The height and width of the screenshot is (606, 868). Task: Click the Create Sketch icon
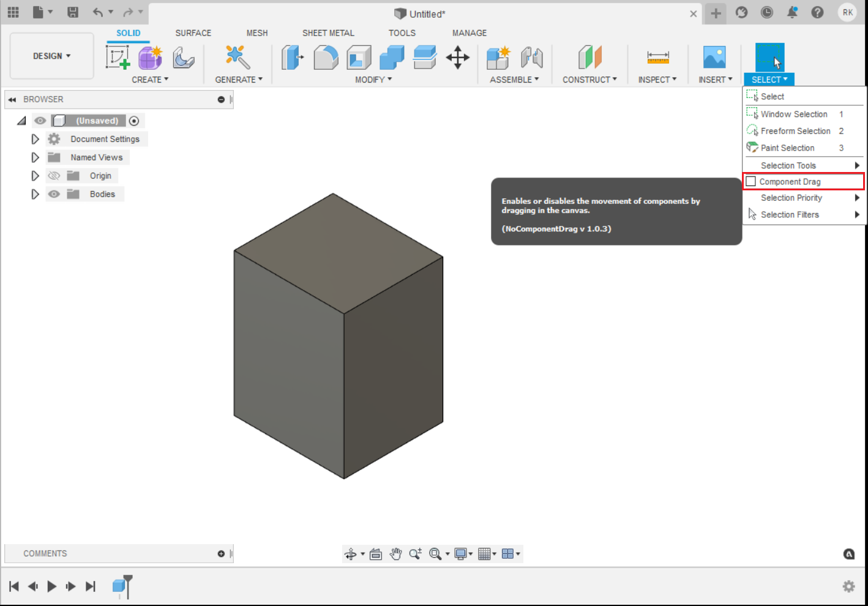(118, 58)
